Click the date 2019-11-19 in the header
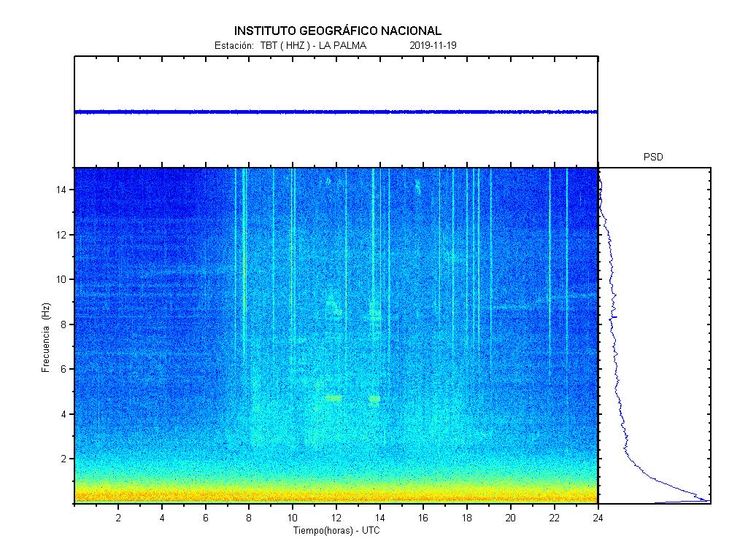 [x=433, y=45]
